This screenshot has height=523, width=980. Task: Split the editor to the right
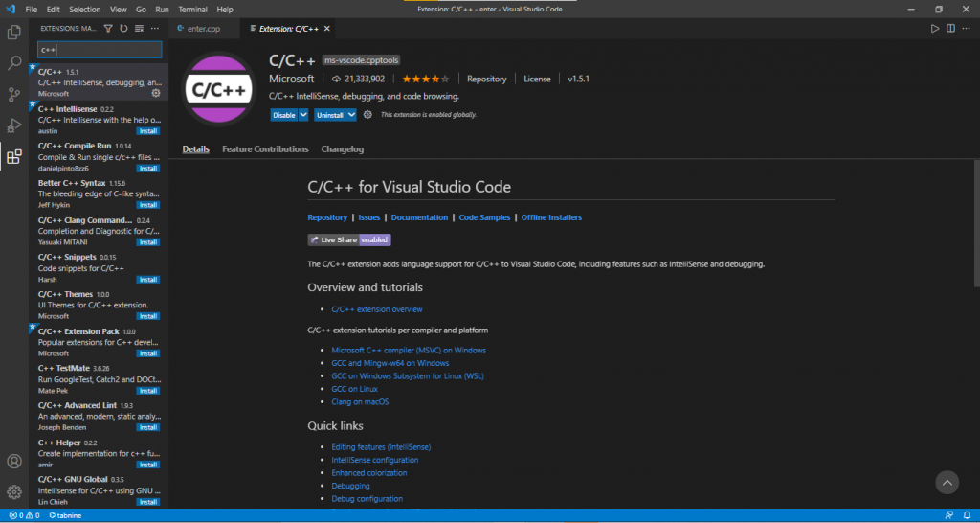tap(950, 28)
